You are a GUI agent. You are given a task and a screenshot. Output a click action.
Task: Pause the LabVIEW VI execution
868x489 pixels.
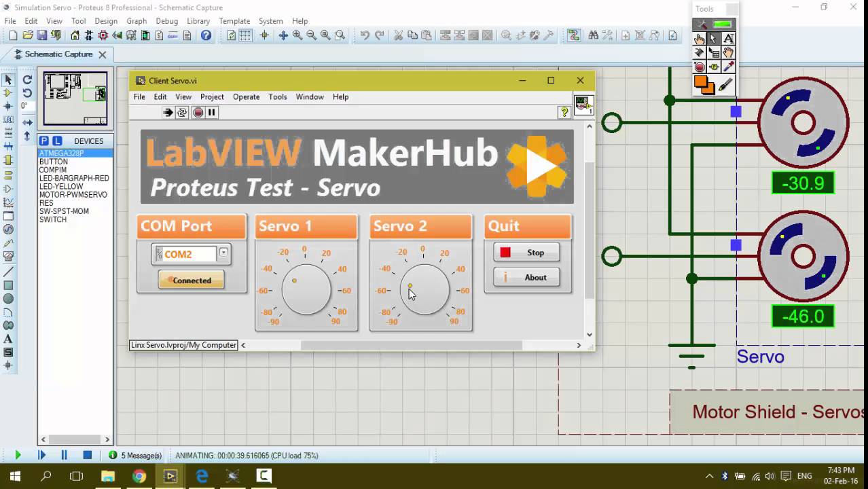point(212,113)
